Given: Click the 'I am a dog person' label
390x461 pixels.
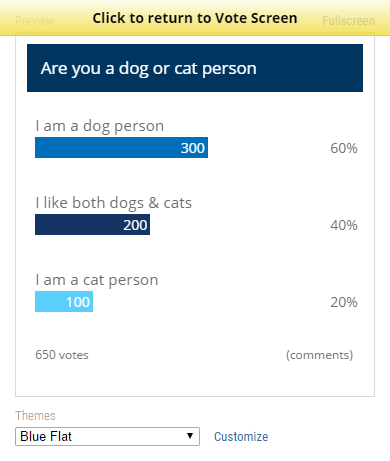Looking at the screenshot, I should point(100,126).
